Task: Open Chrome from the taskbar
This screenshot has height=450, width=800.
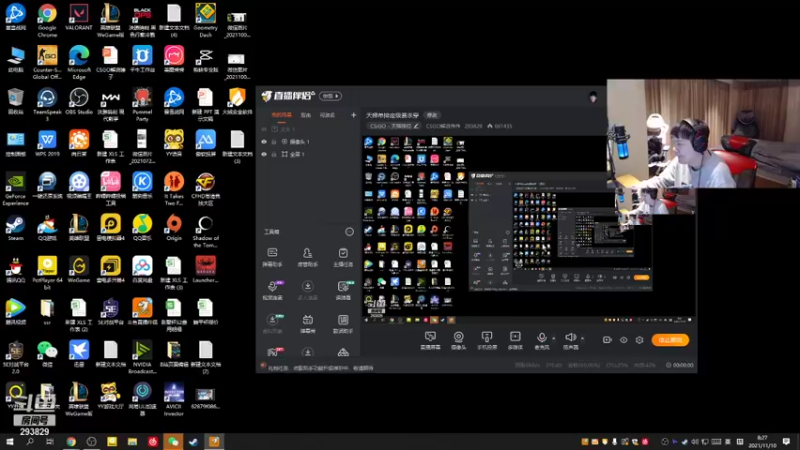Action: coord(71,442)
